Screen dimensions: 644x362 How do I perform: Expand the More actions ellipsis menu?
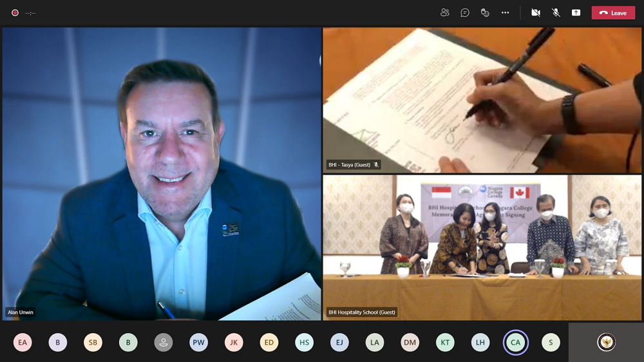coord(505,13)
